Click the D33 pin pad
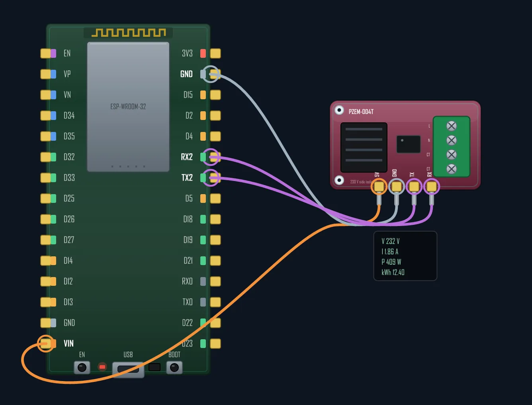Viewport: 532px width, 405px height. [x=46, y=178]
